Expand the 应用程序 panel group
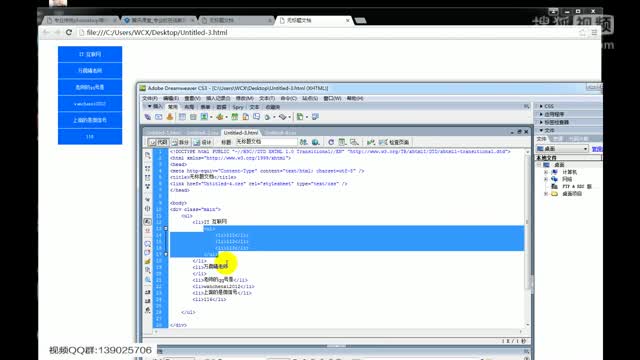Viewport: 640px width, 360px height. pyautogui.click(x=541, y=114)
